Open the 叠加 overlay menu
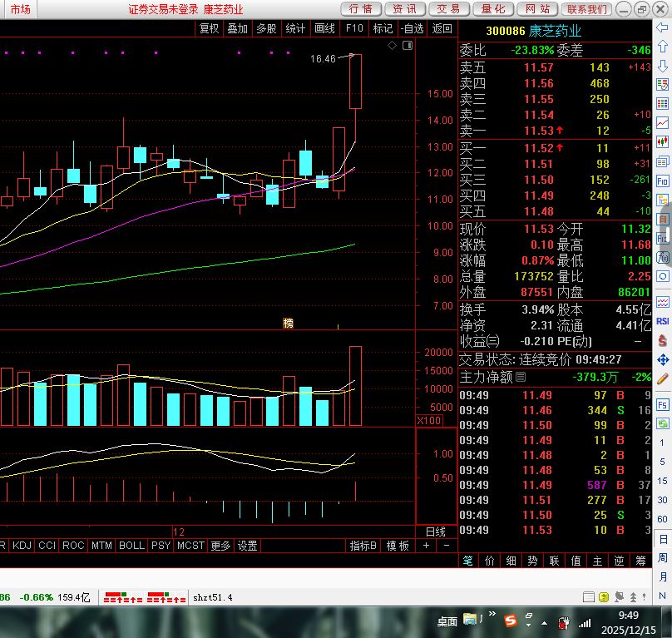 (x=237, y=29)
